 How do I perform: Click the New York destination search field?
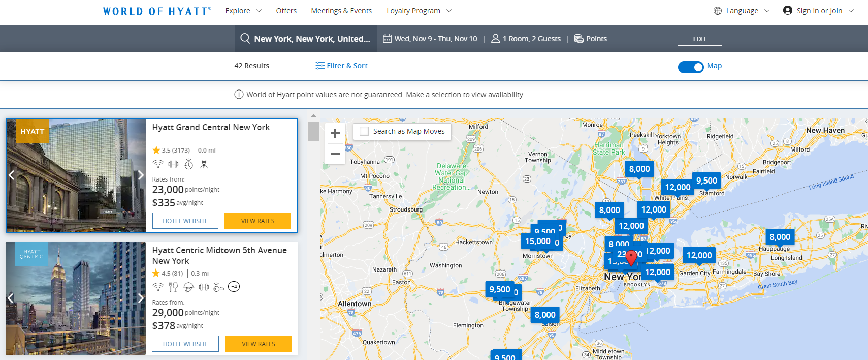[306, 39]
